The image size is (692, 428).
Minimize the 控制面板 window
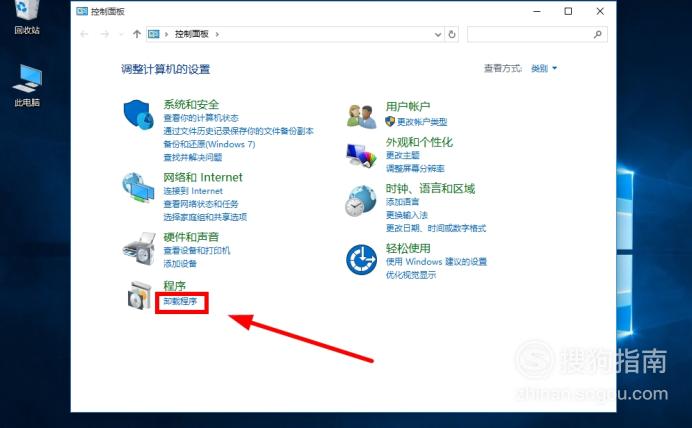[x=537, y=11]
